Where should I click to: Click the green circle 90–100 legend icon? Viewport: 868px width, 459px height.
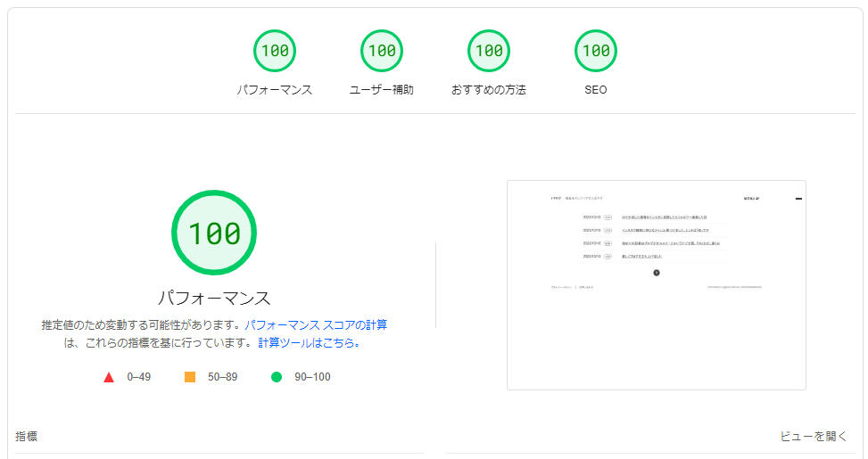pos(277,377)
